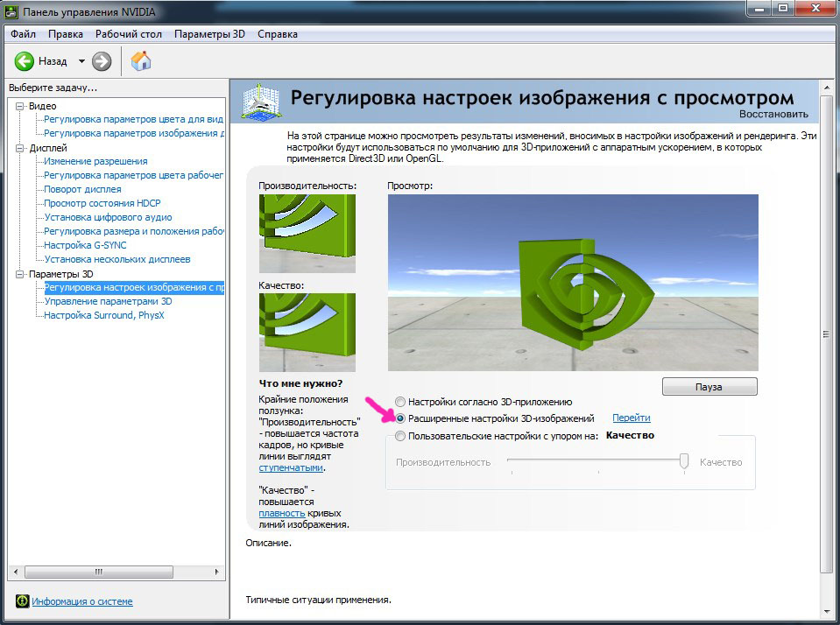Open Регулировка параметров цвета рабочего стола
Screen dimensions: 840x625
click(133, 175)
